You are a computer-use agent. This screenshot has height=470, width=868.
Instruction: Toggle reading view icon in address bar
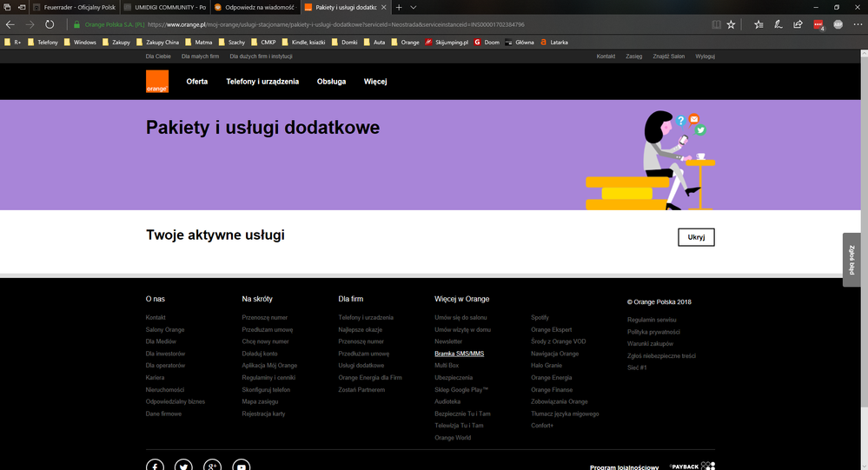point(717,24)
